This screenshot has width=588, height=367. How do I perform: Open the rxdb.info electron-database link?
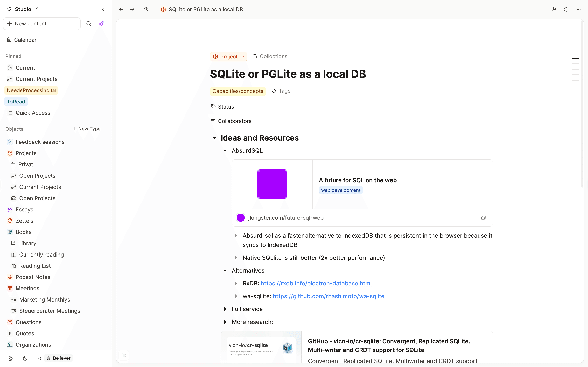316,283
